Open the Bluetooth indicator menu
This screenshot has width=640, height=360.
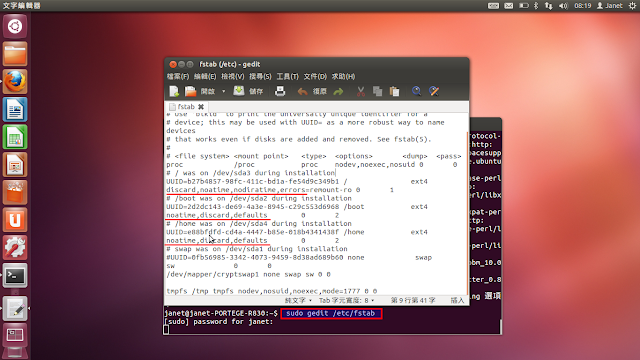point(536,6)
